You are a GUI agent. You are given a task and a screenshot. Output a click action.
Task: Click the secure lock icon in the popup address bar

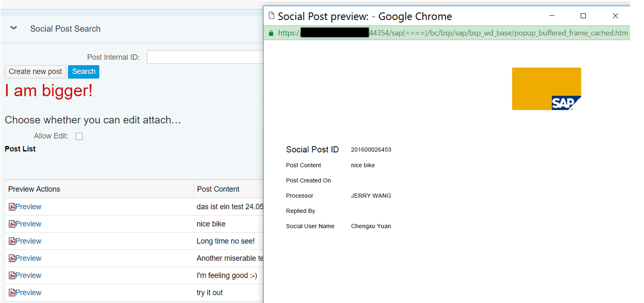(x=271, y=33)
